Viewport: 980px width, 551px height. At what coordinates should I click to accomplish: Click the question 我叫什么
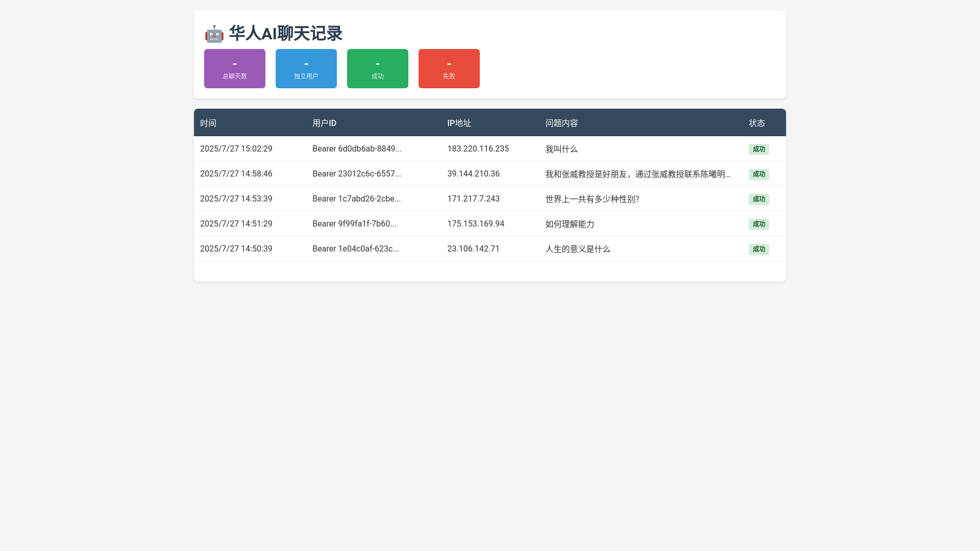(561, 149)
